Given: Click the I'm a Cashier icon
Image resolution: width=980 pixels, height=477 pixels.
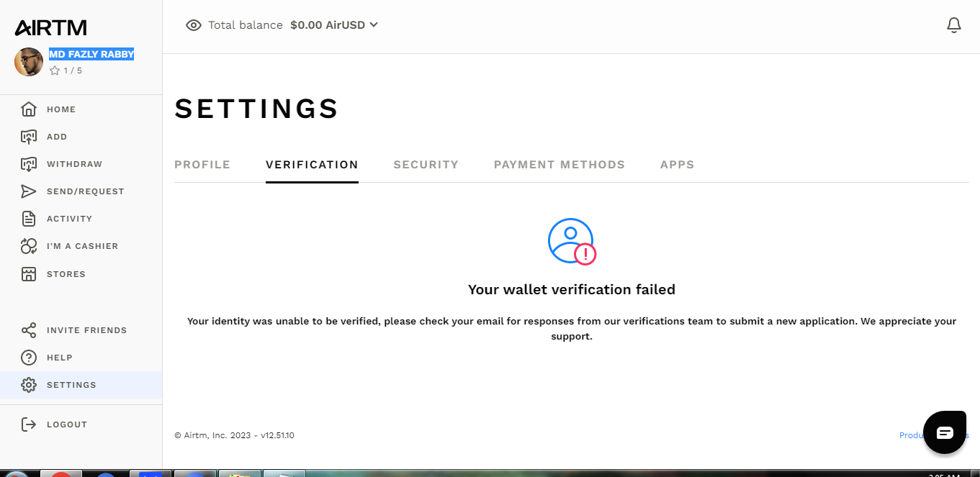Looking at the screenshot, I should click(29, 246).
